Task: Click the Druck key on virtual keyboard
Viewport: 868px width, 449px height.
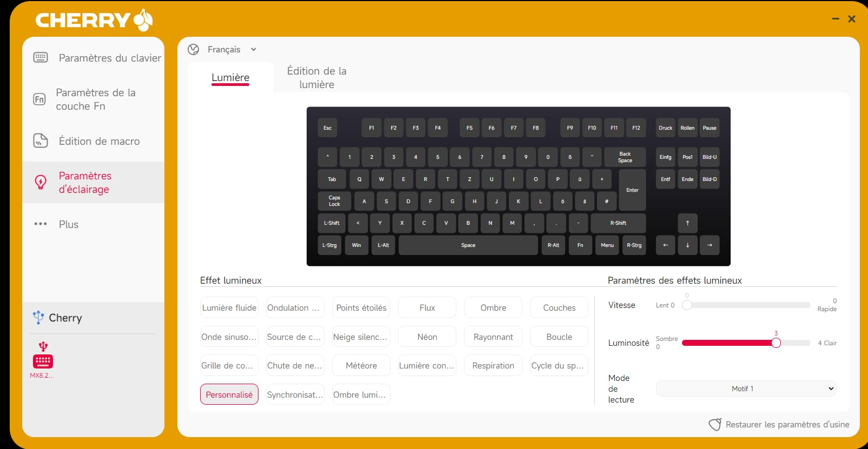Action: (665, 128)
